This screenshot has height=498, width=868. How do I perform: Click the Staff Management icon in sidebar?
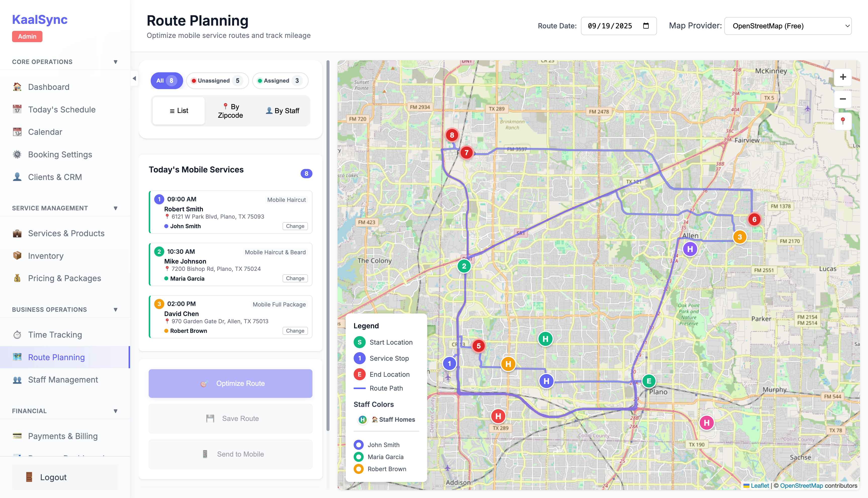[17, 380]
